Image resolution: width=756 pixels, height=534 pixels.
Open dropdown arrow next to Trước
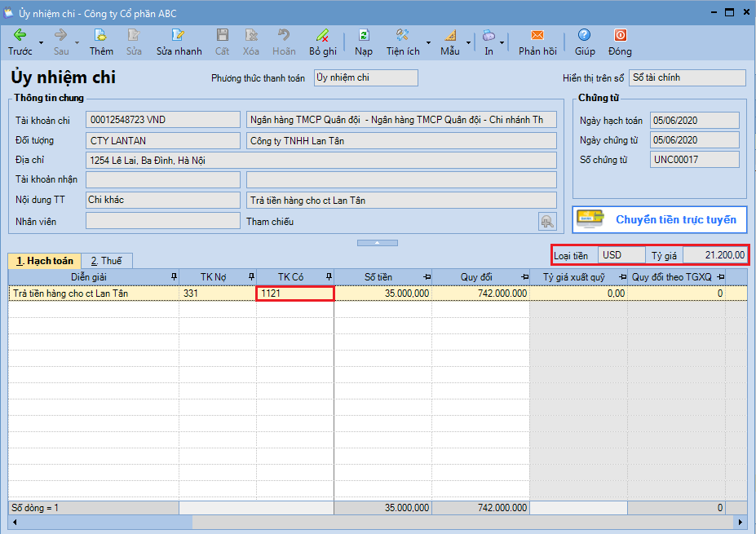(41, 42)
